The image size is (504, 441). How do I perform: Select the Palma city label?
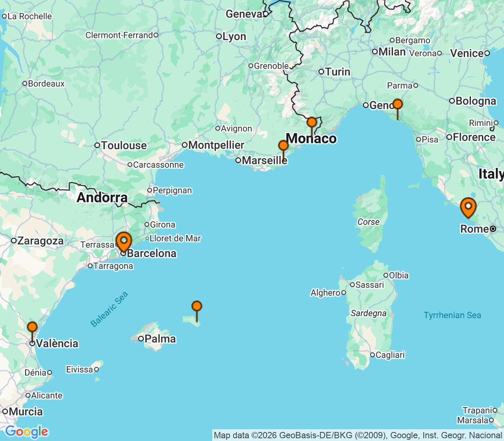click(x=160, y=339)
